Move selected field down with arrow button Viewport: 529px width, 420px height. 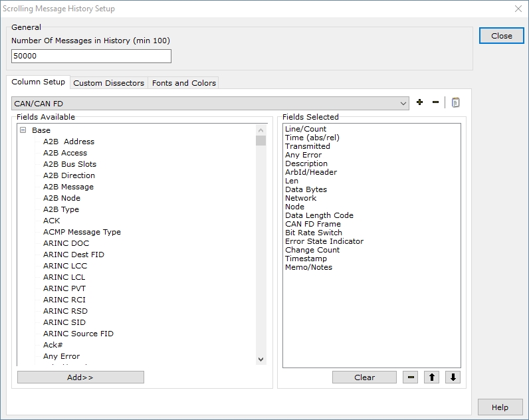[x=453, y=377]
